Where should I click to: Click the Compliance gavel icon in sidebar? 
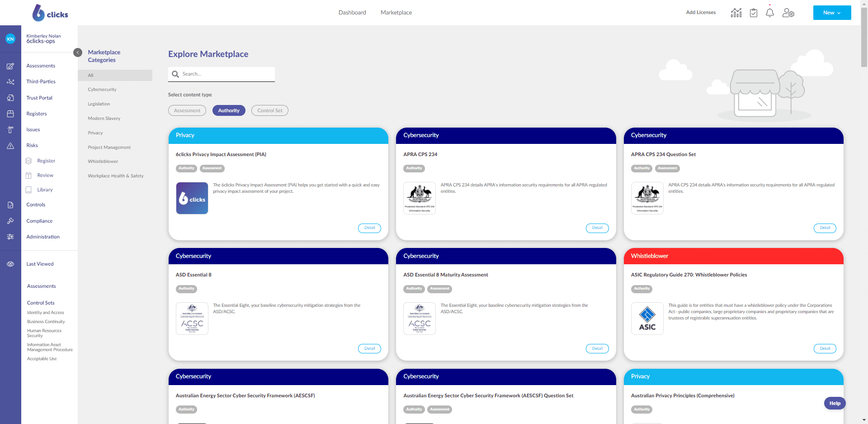click(10, 221)
